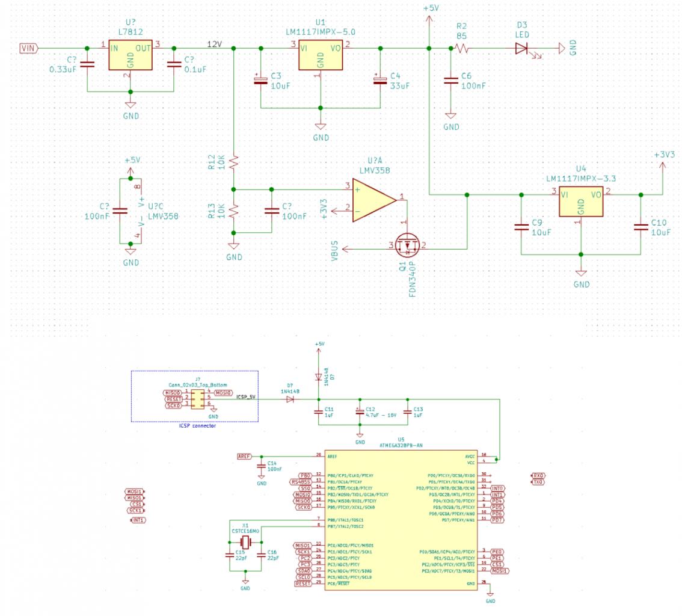682x616 pixels.
Task: Click the 100nF capacitor beside U?C
Action: [120, 211]
